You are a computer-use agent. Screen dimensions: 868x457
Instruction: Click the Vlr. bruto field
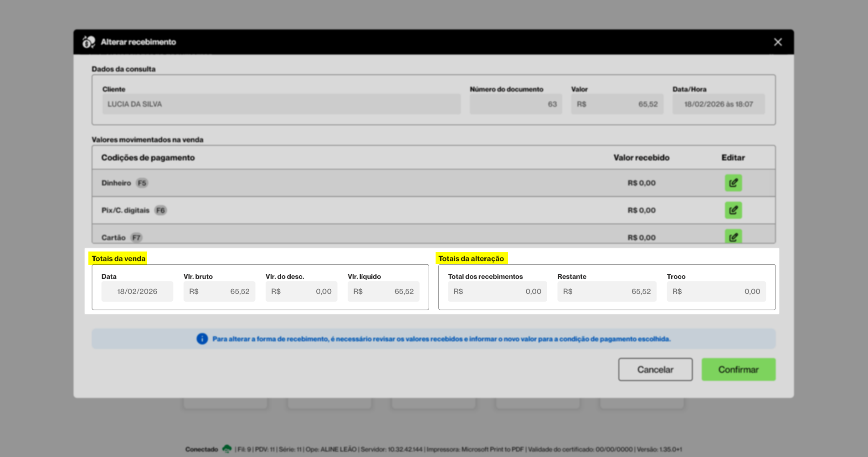click(x=219, y=292)
